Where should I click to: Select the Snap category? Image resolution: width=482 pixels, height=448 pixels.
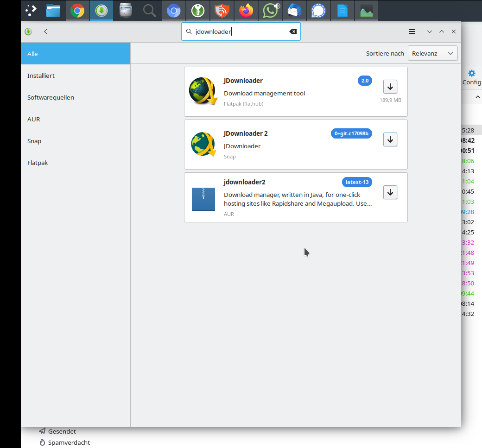(76, 141)
